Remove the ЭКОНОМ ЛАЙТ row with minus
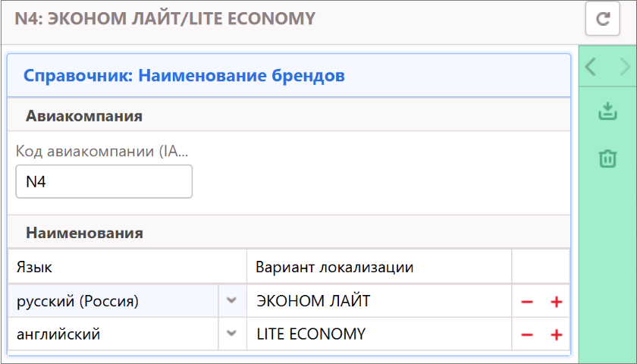This screenshot has width=637, height=364. tap(527, 302)
